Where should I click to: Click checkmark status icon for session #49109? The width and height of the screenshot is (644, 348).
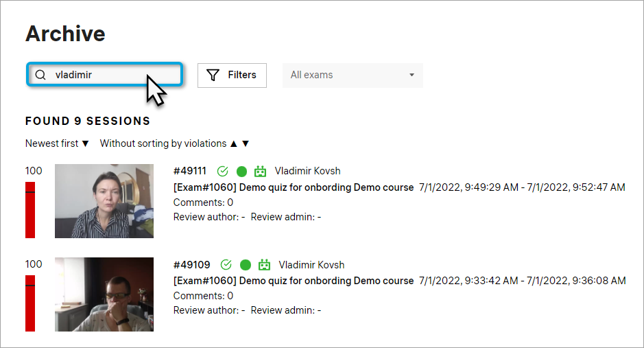tap(226, 265)
